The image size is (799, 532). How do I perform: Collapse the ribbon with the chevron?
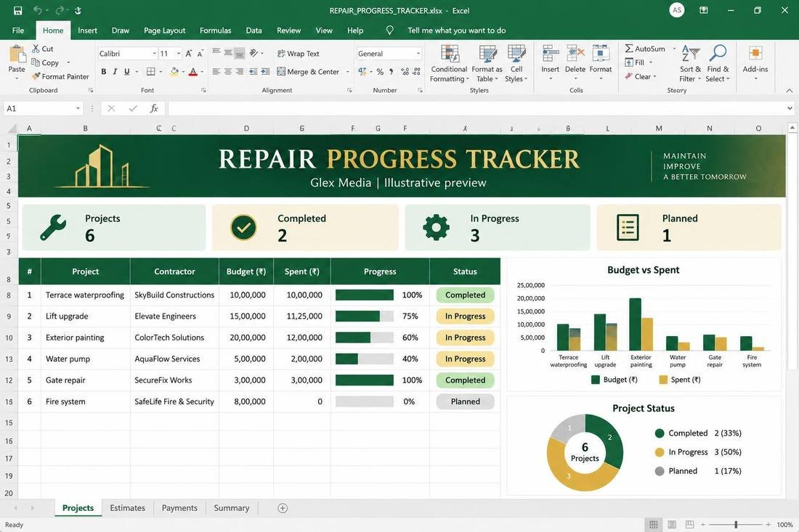tap(790, 91)
